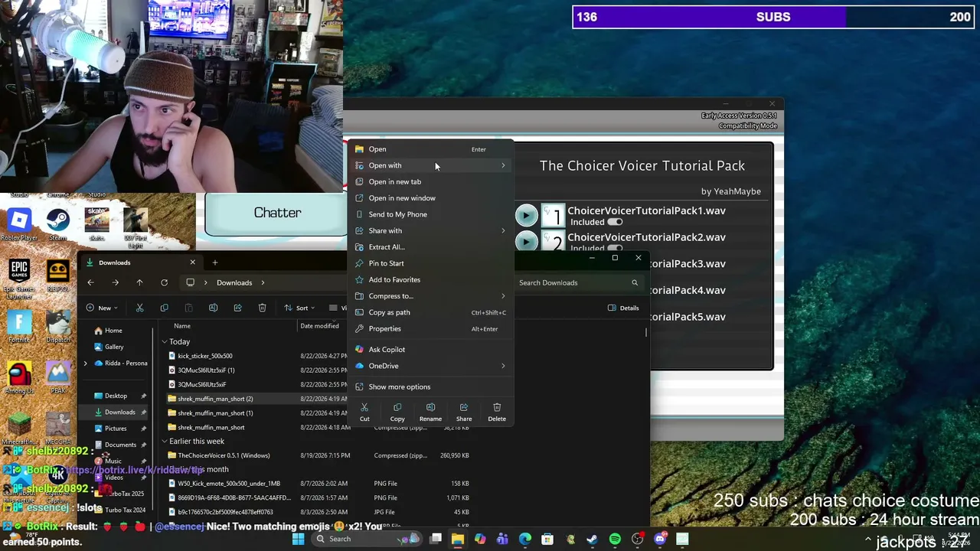Click the Cut icon in context menu
The width and height of the screenshot is (980, 551).
tap(364, 412)
